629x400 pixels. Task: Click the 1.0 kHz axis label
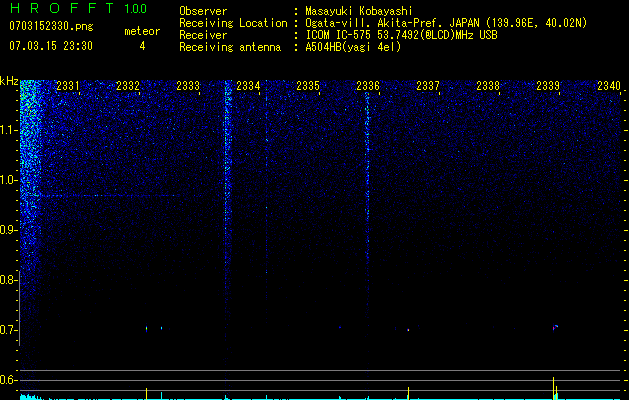(x=8, y=180)
